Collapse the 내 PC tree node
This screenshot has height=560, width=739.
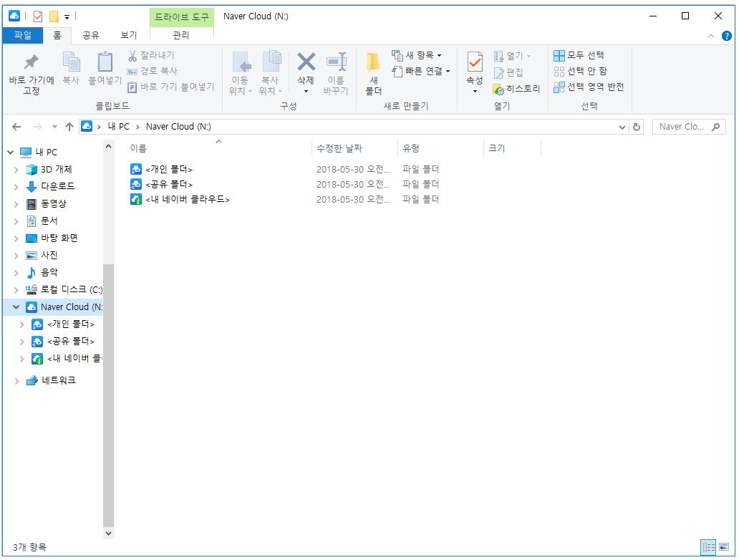coord(10,153)
